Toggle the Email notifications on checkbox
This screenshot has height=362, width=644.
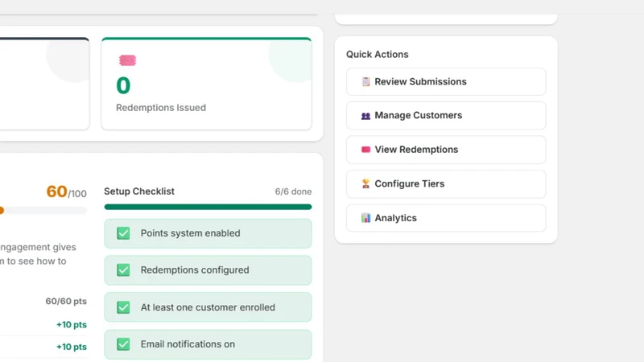coord(123,344)
